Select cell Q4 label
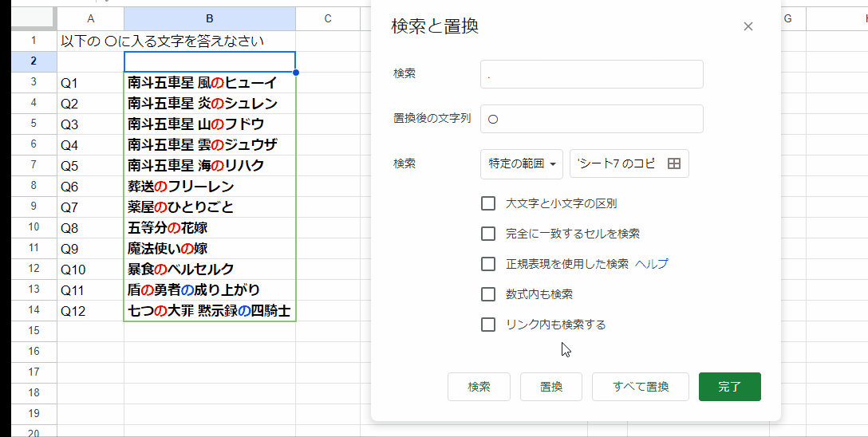Viewport: 868px width, 437px height. click(x=90, y=145)
